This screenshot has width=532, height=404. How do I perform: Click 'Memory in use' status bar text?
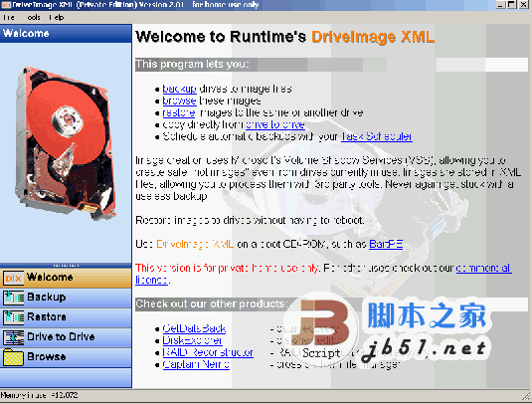40,395
